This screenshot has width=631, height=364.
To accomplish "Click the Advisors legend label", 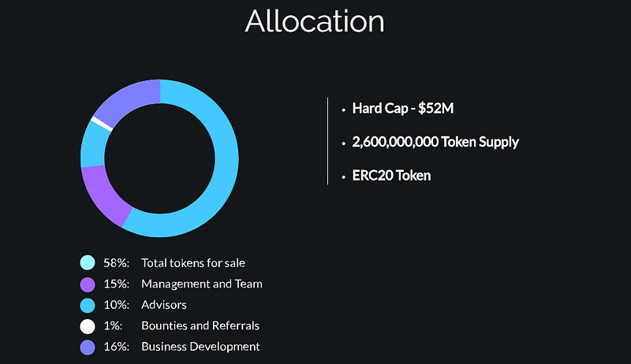I will coord(164,305).
